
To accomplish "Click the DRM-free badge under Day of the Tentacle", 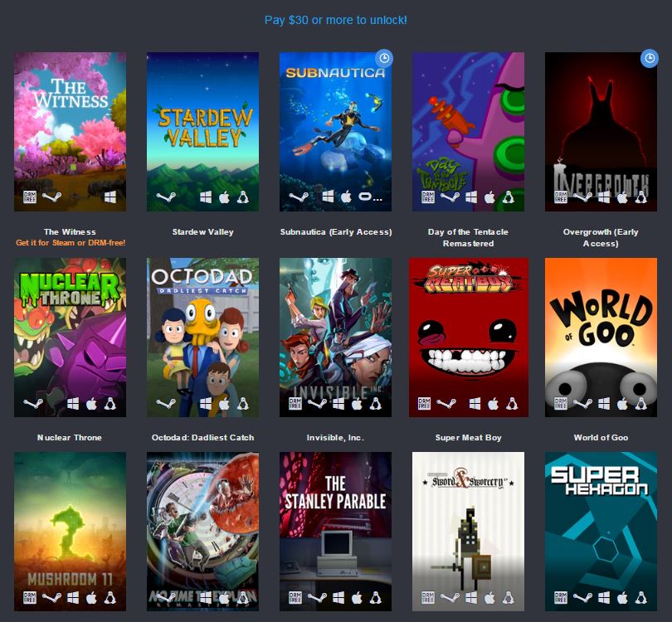I will (429, 197).
